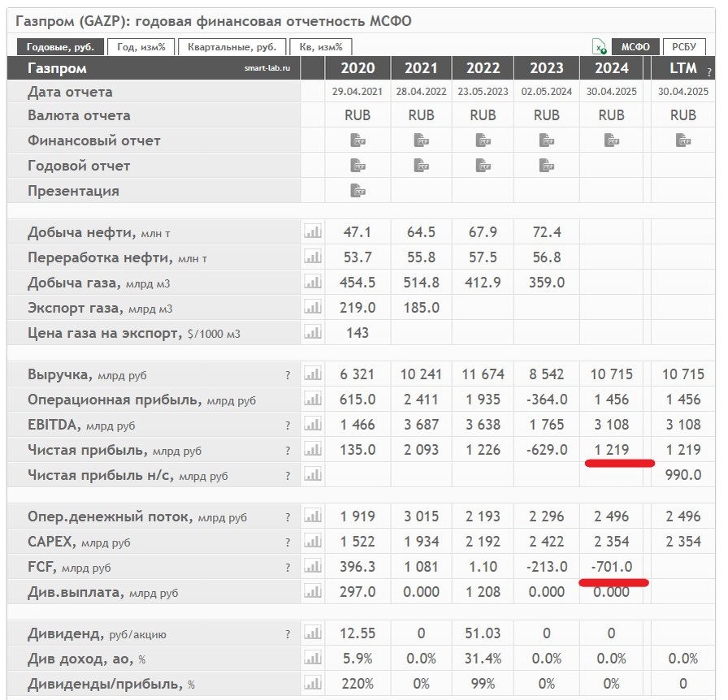Open 2022 annual report (Годовой отчет) icon

click(483, 165)
